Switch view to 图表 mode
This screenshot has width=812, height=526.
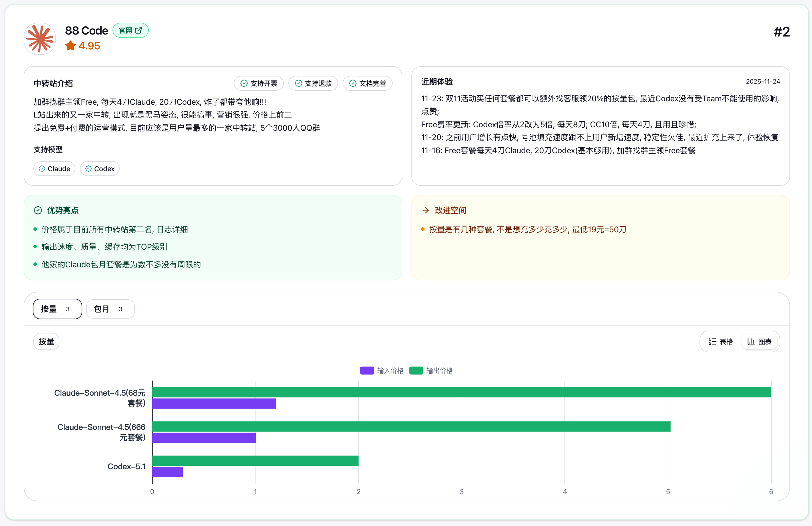(x=759, y=341)
